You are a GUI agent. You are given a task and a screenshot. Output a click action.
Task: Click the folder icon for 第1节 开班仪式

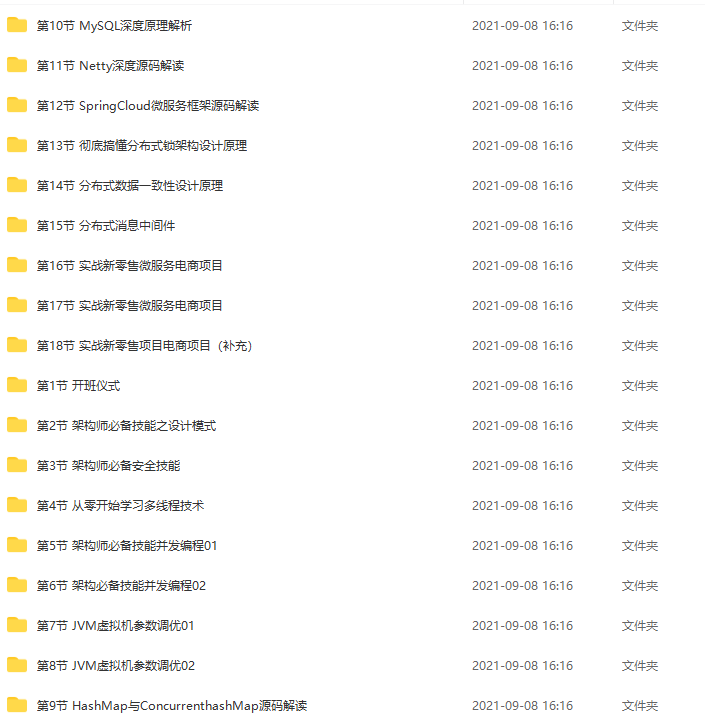pyautogui.click(x=17, y=385)
